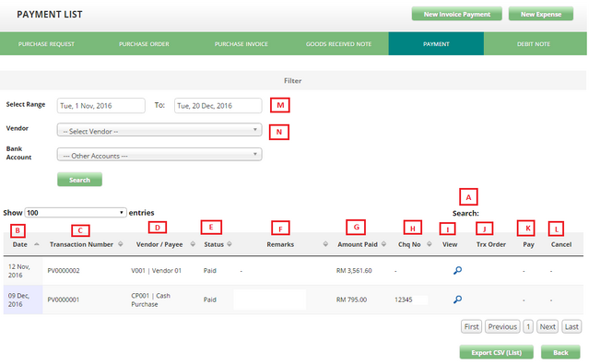
Task: Select the Payment tab
Action: pyautogui.click(x=436, y=44)
